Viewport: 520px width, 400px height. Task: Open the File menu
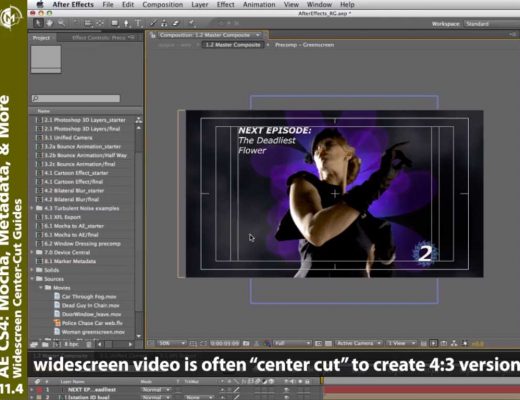coord(108,4)
